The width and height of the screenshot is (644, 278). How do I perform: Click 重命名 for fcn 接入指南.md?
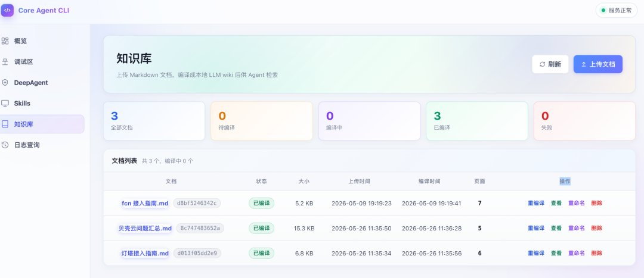pos(576,203)
